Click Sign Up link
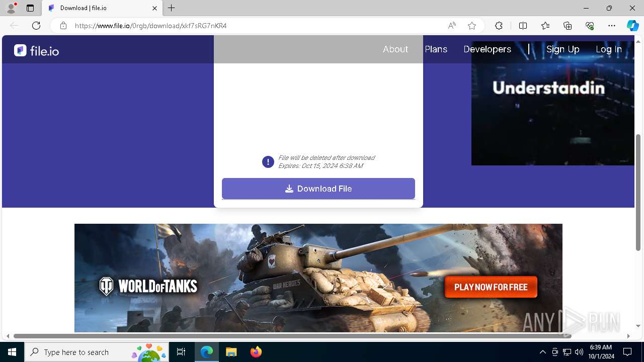Viewport: 644px width, 362px height. pyautogui.click(x=563, y=49)
